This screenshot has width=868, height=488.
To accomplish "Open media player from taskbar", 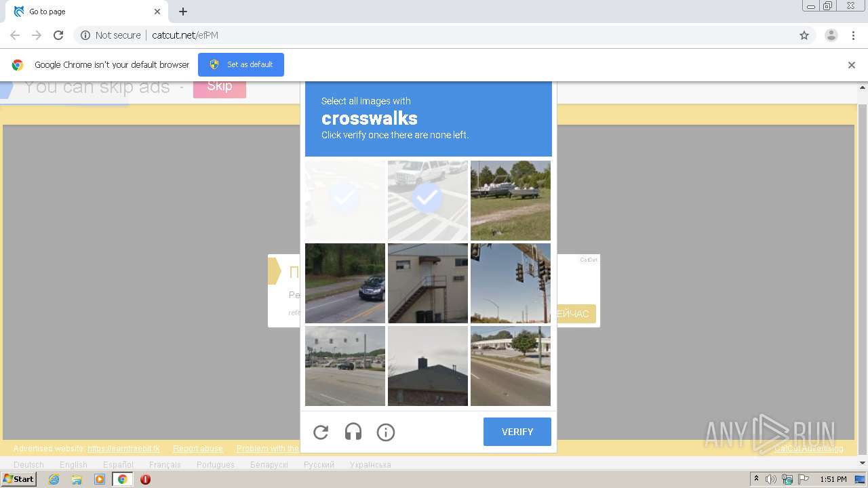I will (x=100, y=479).
